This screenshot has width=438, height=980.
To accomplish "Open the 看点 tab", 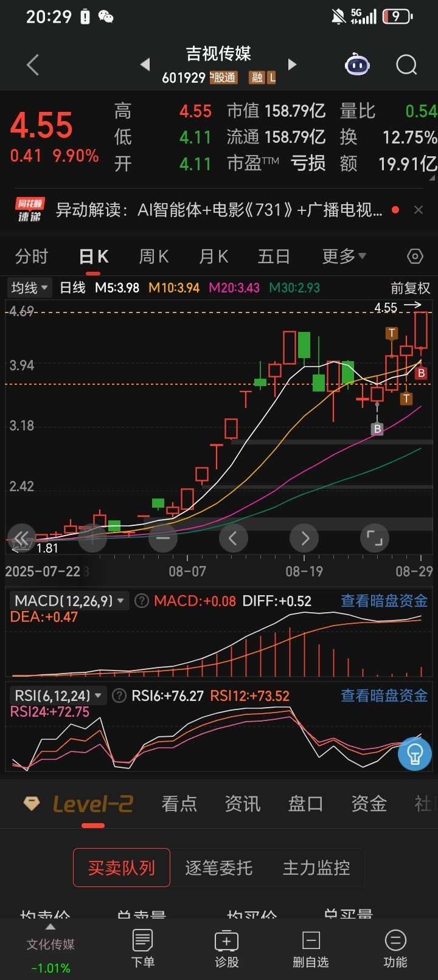I will pos(179,804).
